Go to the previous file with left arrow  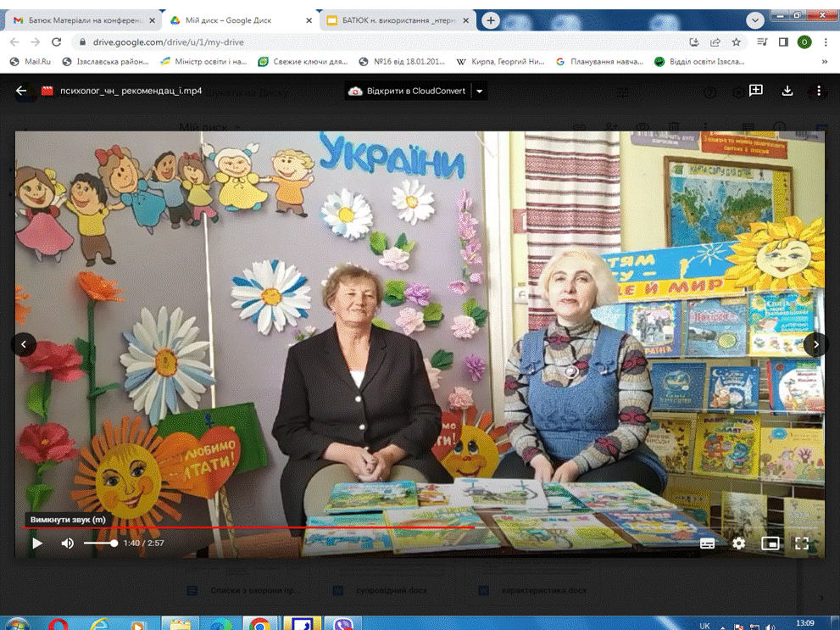coord(24,343)
